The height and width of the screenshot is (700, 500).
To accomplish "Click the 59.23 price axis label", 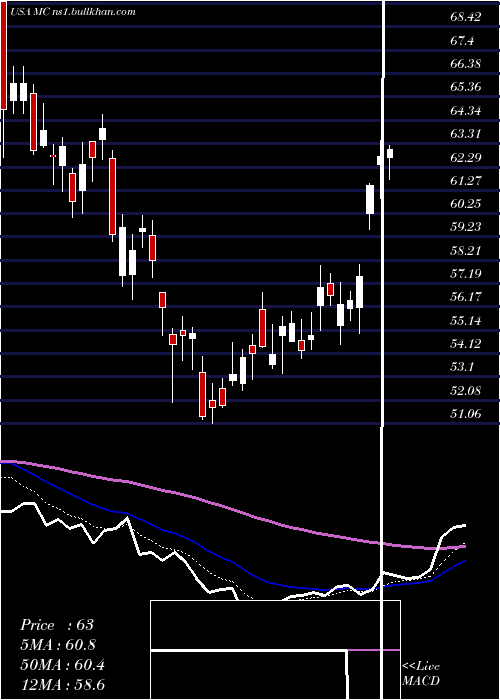I will [466, 227].
